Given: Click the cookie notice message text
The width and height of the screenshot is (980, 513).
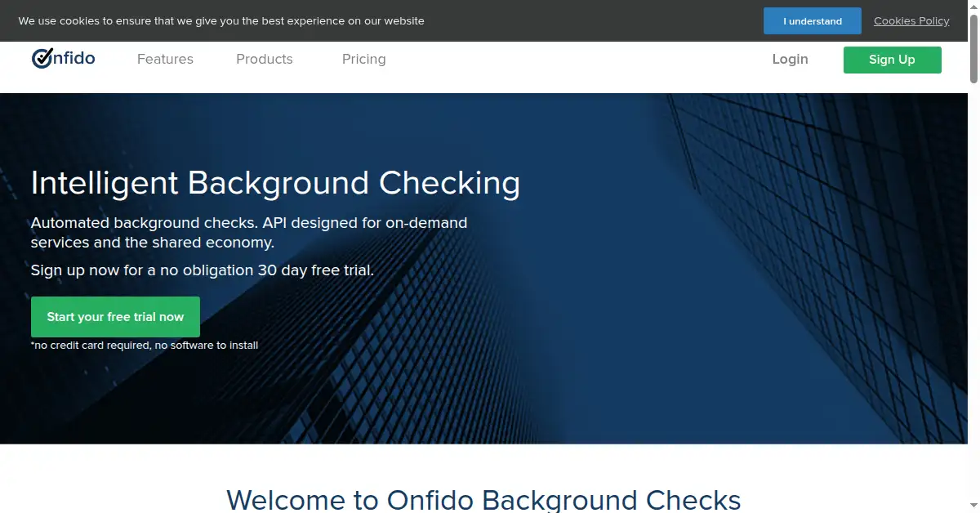Looking at the screenshot, I should (x=221, y=21).
